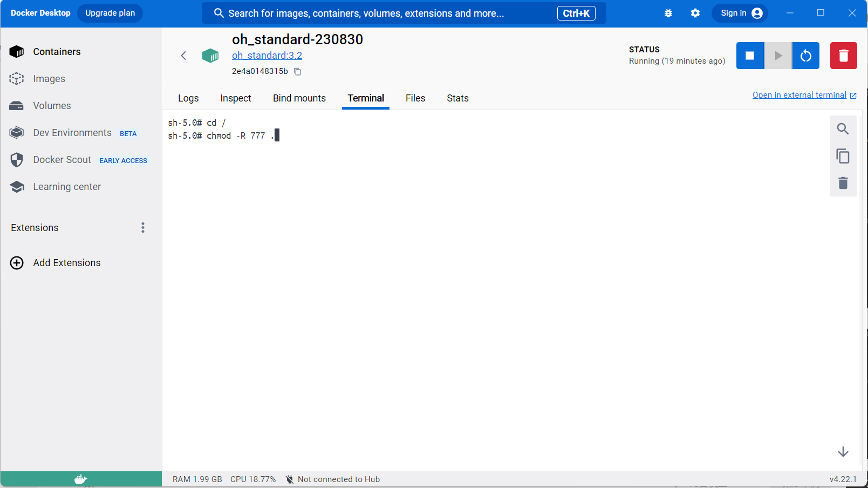Click the Sign in button
This screenshot has width=868, height=488.
[740, 13]
